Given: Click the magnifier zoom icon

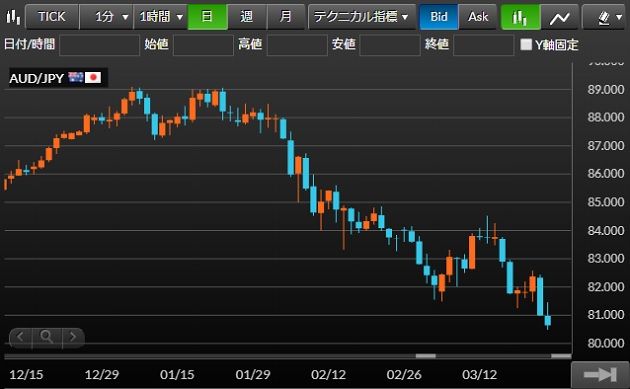Looking at the screenshot, I should [x=47, y=336].
